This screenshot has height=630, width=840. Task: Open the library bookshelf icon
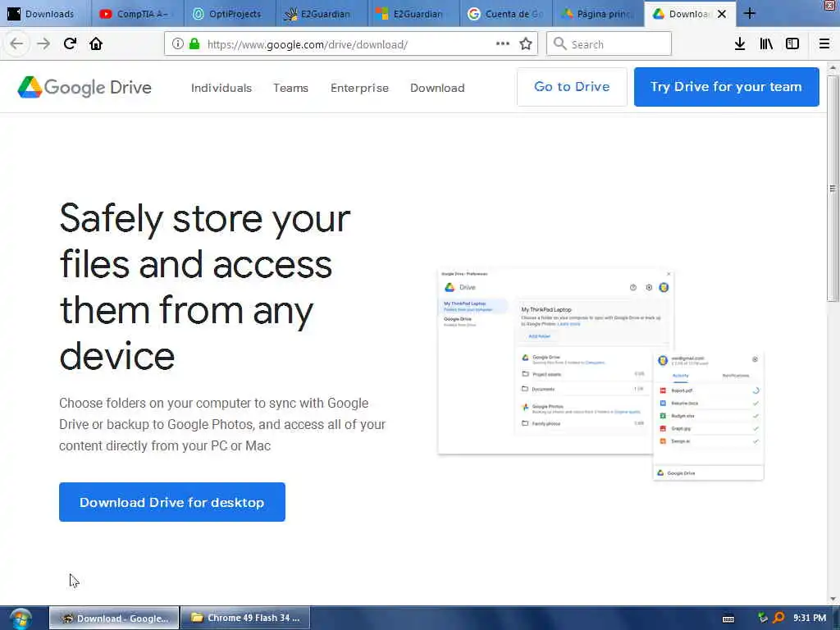766,44
